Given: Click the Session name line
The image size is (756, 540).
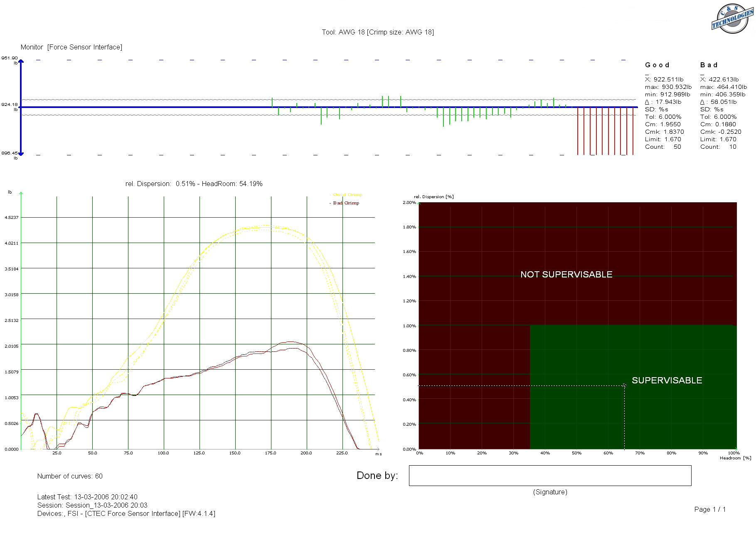Looking at the screenshot, I should pos(92,506).
